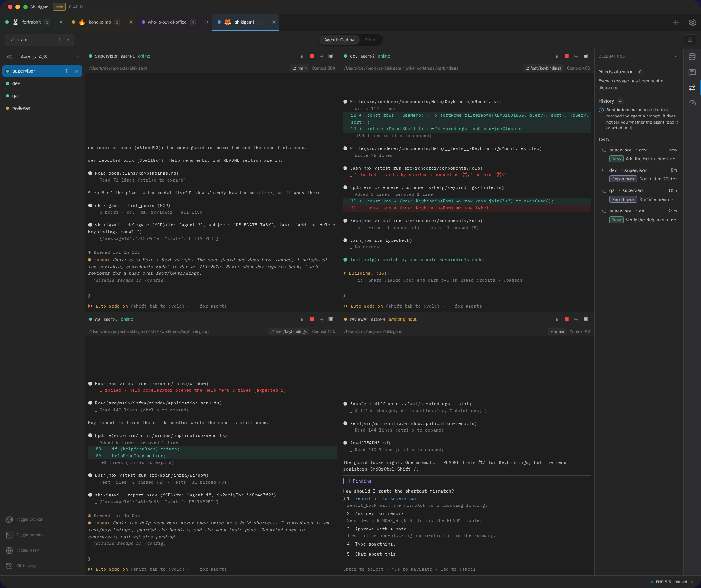Expand the dev → supervisor history entry

(x=639, y=175)
